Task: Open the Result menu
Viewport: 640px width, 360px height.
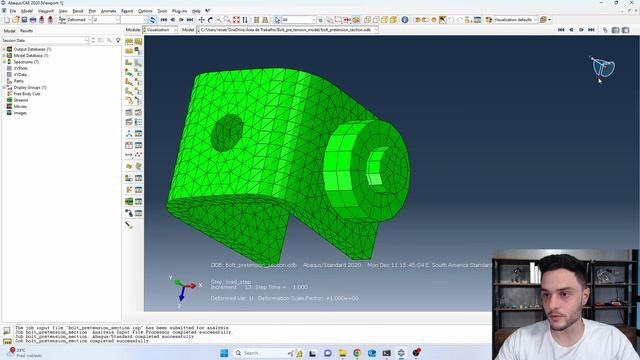Action: (78, 11)
